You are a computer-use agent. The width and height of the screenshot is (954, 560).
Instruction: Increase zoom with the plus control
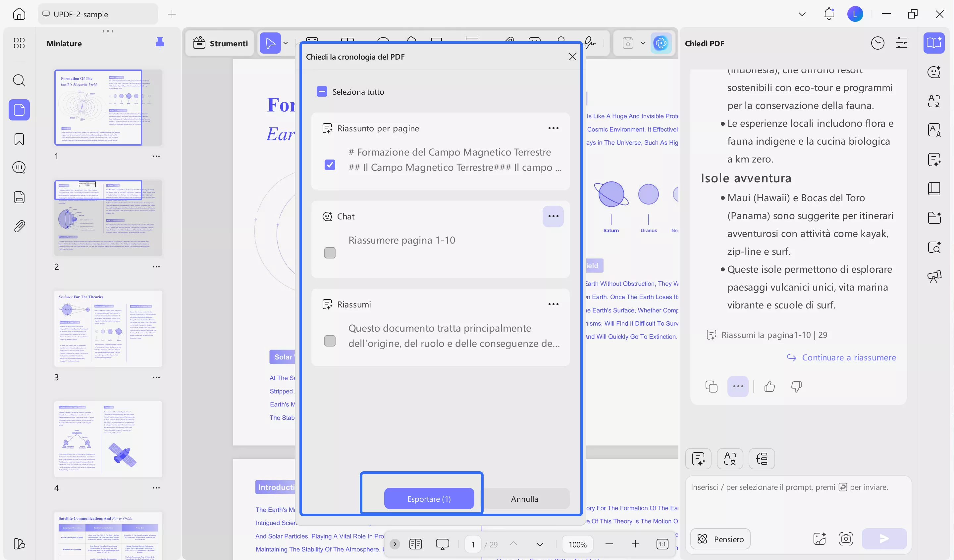pyautogui.click(x=635, y=544)
